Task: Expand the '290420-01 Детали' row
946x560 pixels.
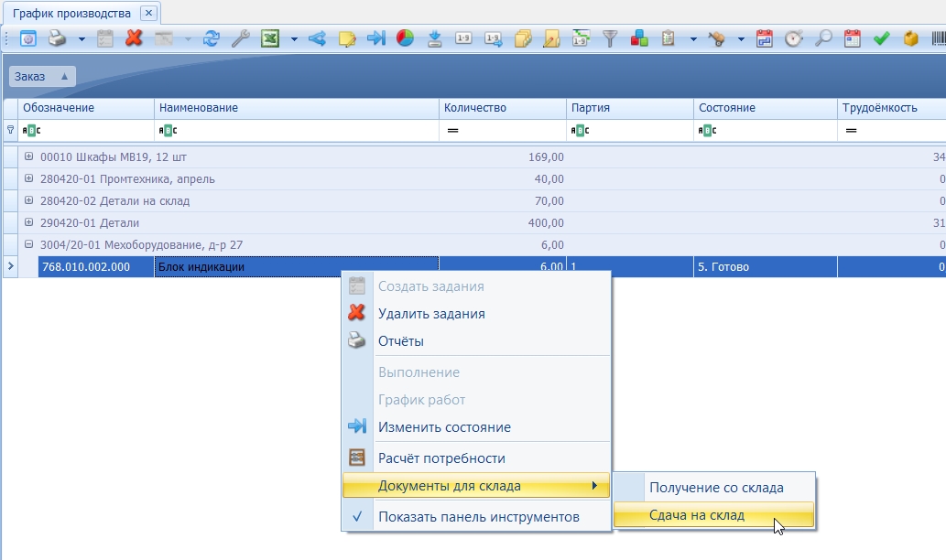Action: (x=29, y=222)
